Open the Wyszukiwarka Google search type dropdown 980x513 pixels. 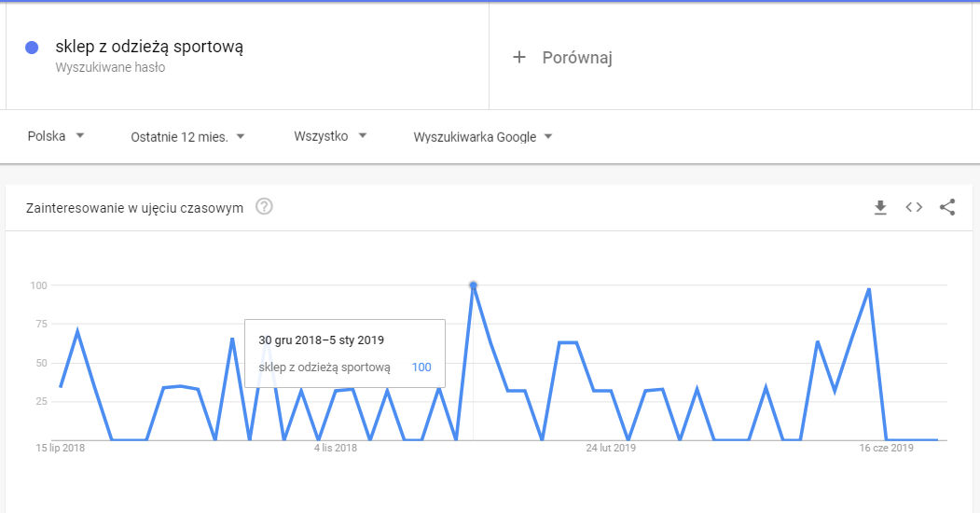tap(483, 137)
